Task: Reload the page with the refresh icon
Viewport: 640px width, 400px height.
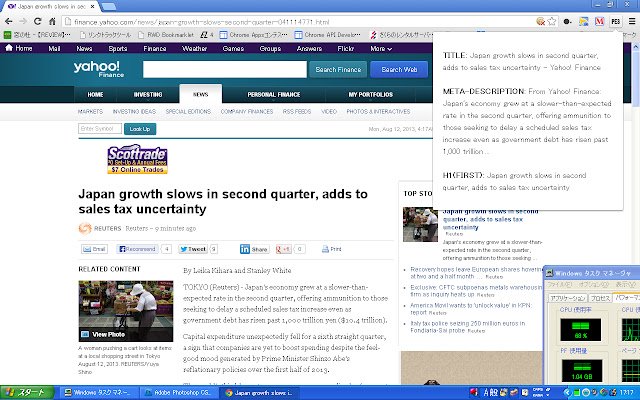Action: 38,21
